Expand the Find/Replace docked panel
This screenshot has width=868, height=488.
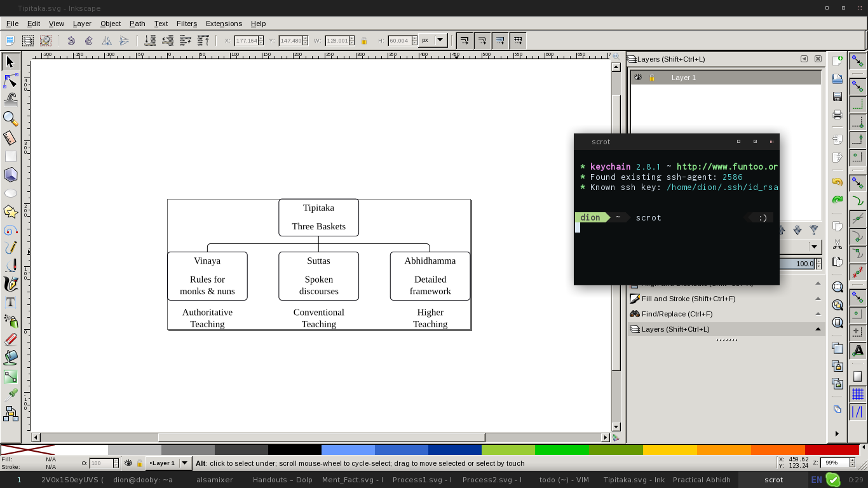point(818,314)
